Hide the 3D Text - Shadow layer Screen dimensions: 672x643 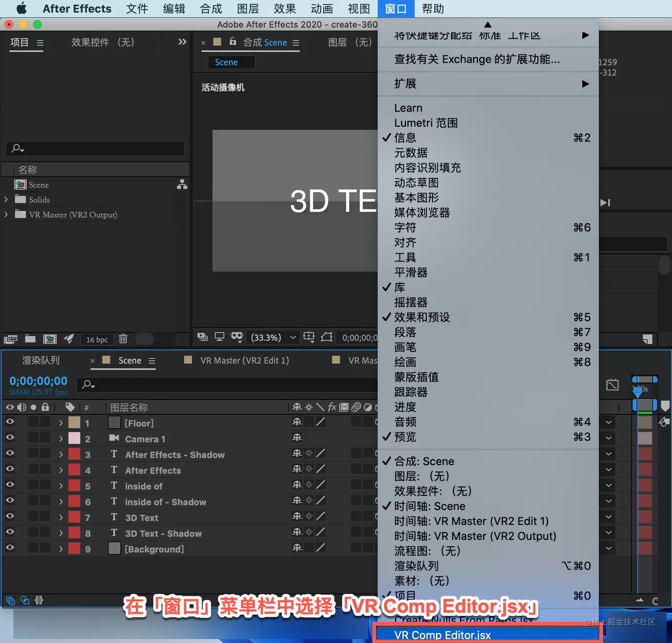click(10, 532)
